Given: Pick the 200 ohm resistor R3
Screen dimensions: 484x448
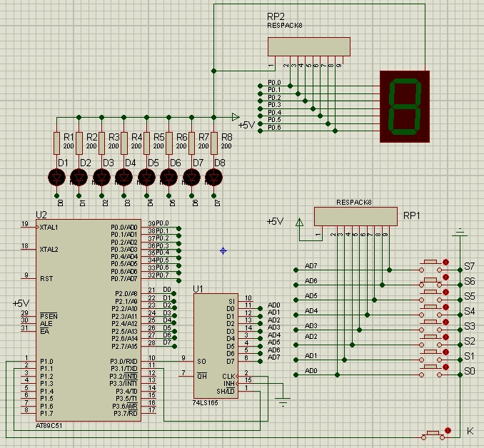Looking at the screenshot, I should (x=102, y=143).
